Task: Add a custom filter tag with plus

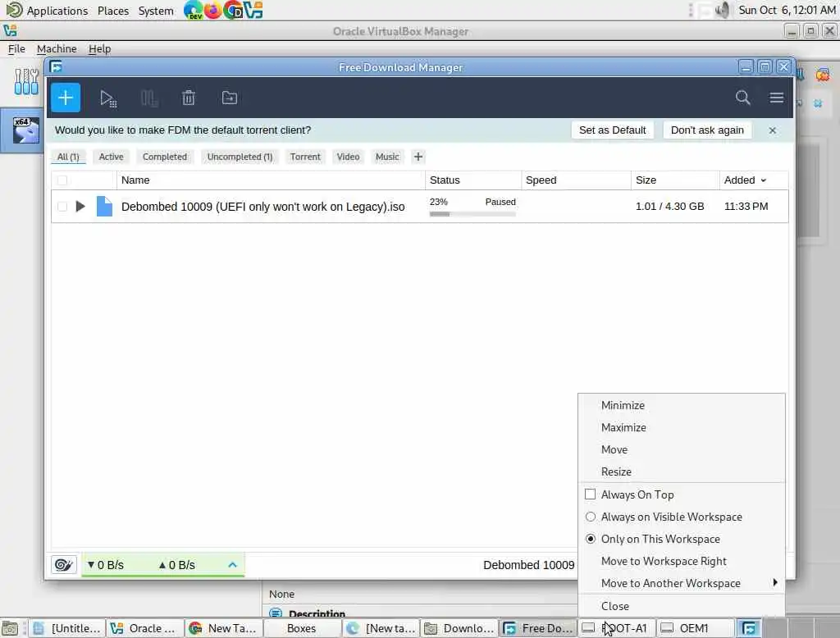Action: pos(418,157)
